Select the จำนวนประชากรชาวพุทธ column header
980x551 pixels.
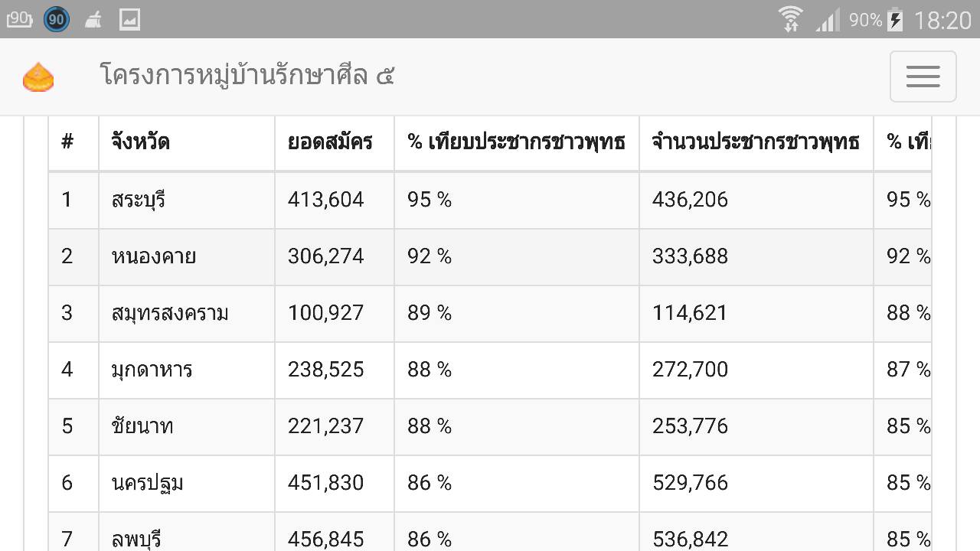click(x=756, y=142)
